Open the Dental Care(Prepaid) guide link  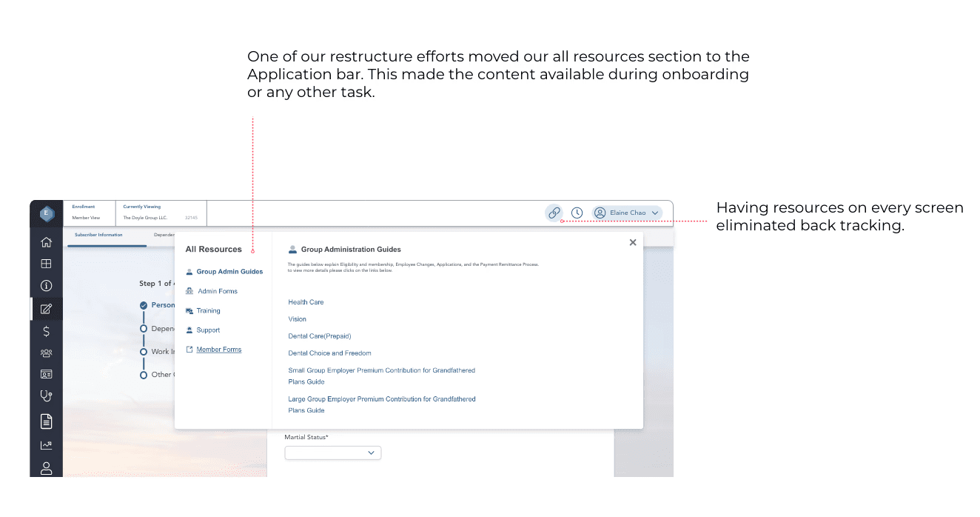320,336
